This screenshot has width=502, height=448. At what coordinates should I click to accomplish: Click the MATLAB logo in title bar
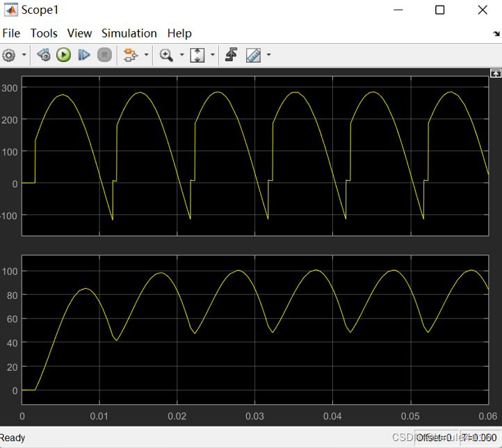point(11,10)
